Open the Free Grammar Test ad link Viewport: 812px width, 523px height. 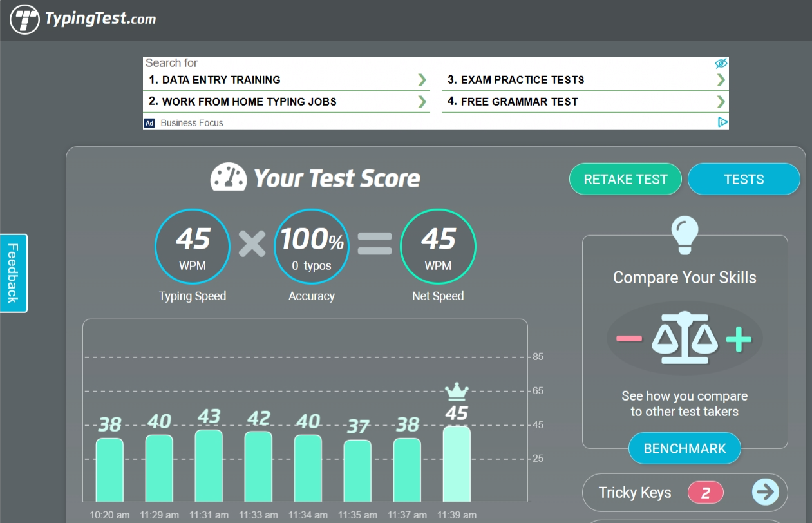(x=513, y=102)
